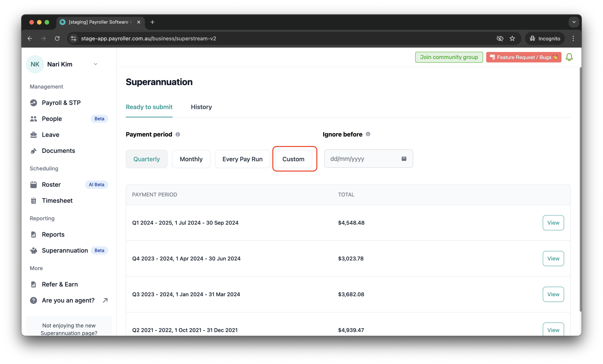Click the Superannuation piggy bank icon
Screen dimensions: 603x364
34,250
